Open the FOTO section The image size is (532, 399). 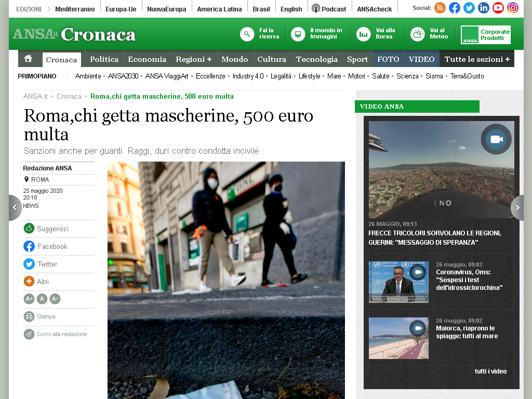tap(389, 59)
